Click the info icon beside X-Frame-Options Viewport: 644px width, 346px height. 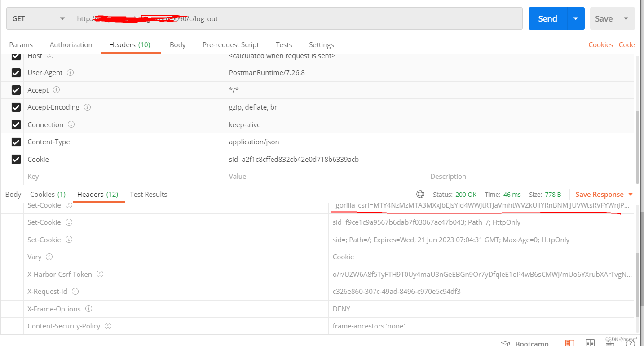click(x=88, y=309)
